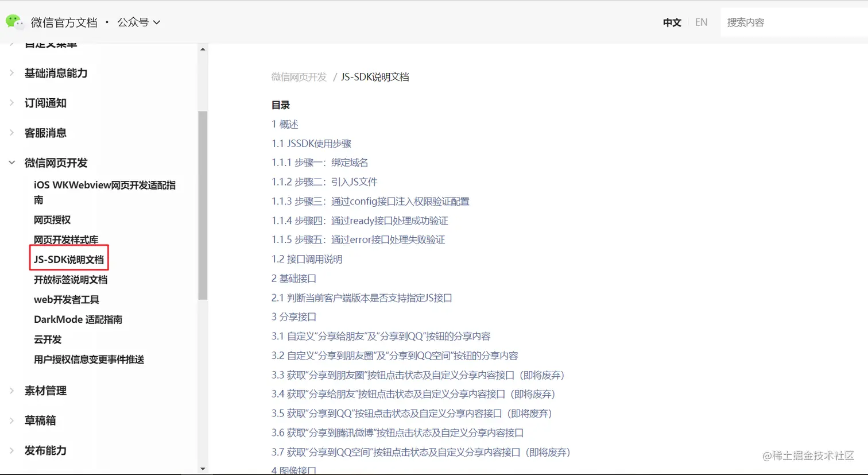The image size is (868, 475).
Task: Expand the 客服消息 section chevron
Action: click(11, 133)
